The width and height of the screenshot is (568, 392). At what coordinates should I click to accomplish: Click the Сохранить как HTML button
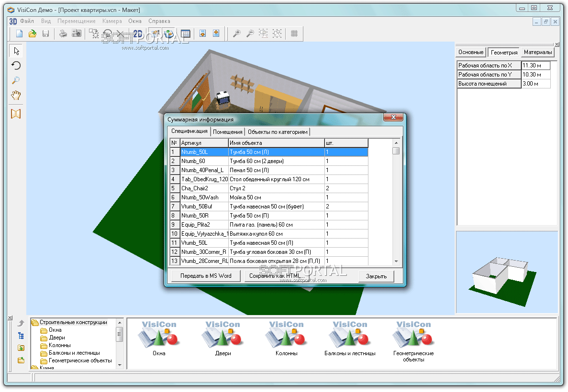tap(277, 276)
